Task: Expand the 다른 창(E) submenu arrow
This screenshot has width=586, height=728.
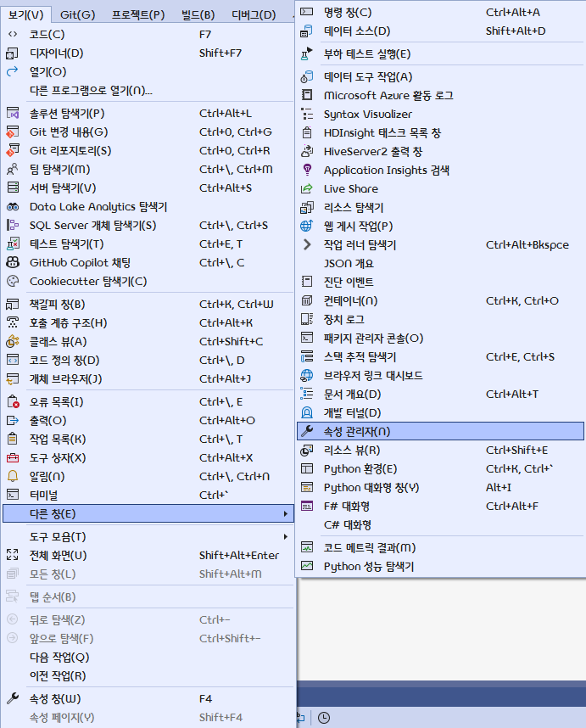Action: 285,514
